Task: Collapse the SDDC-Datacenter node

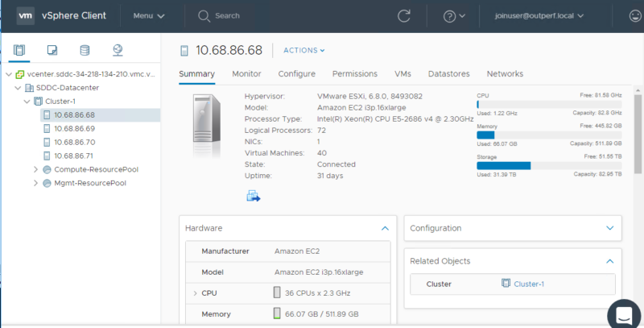Action: (x=18, y=88)
